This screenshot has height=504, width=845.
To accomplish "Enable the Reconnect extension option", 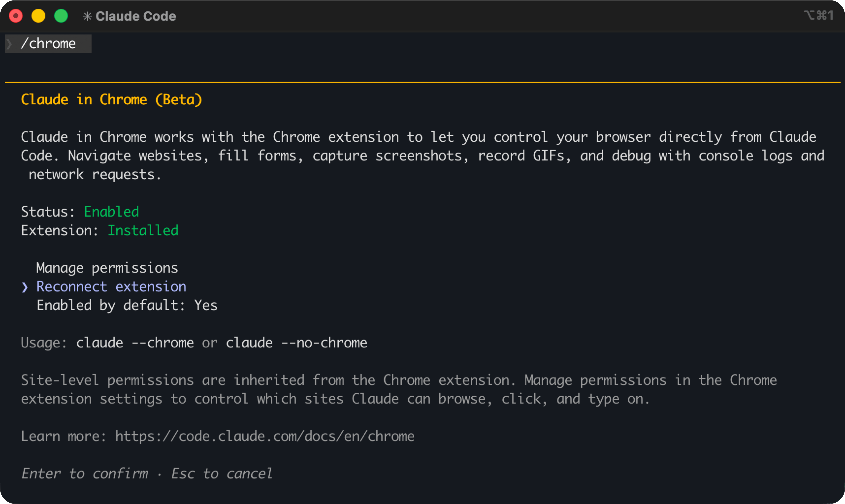I will coord(111,286).
